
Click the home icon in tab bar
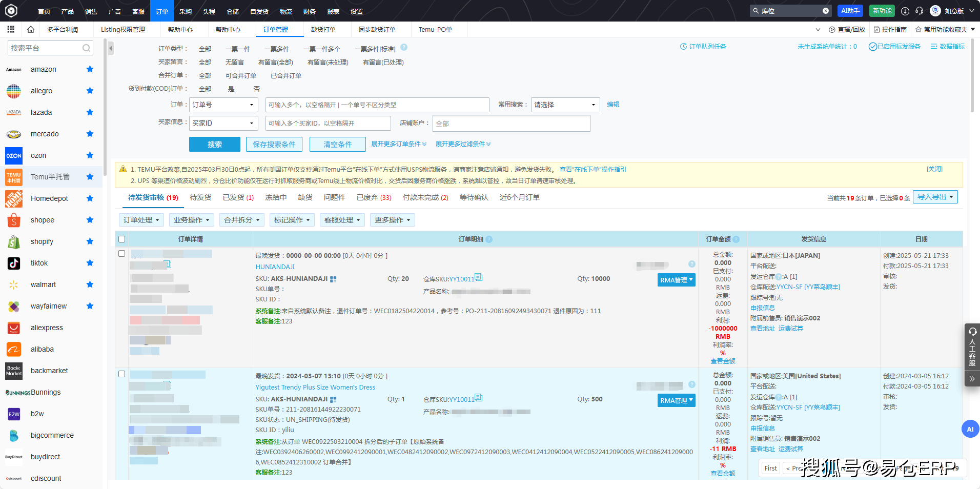31,30
